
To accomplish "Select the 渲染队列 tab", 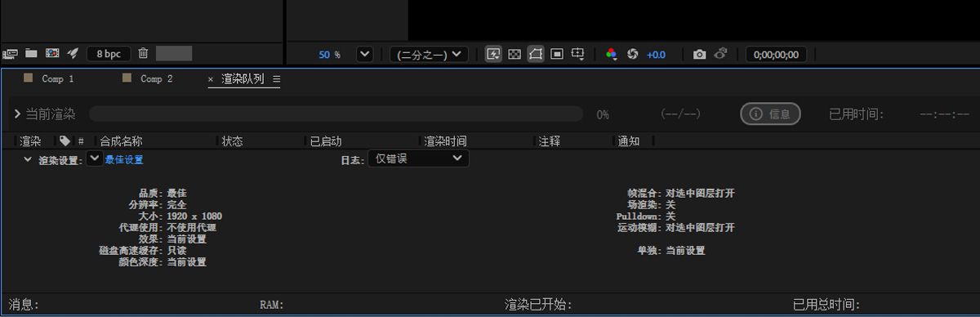I will coord(243,79).
